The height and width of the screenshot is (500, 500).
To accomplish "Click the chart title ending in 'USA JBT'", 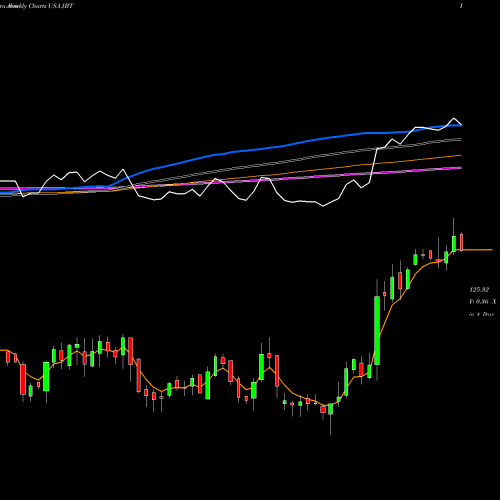I will click(x=37, y=6).
